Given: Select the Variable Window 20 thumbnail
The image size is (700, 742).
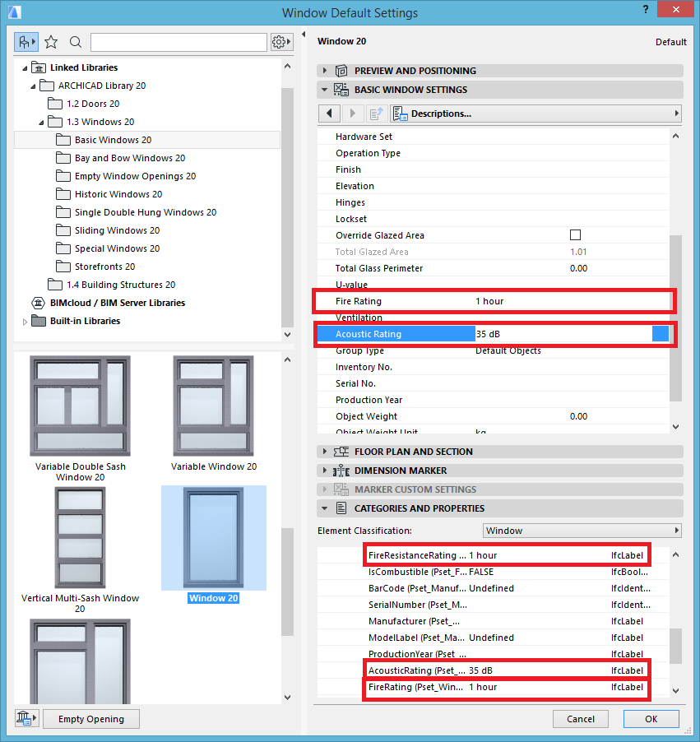Looking at the screenshot, I should click(214, 406).
